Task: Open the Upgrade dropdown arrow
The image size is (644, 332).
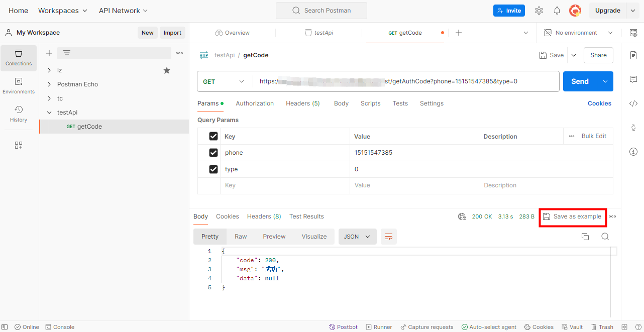Action: (x=632, y=11)
